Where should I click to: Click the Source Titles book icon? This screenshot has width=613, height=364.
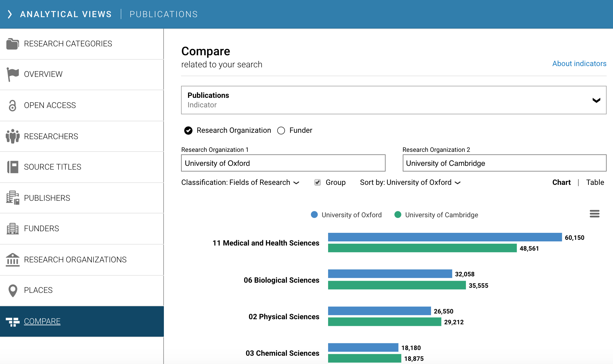pyautogui.click(x=13, y=167)
